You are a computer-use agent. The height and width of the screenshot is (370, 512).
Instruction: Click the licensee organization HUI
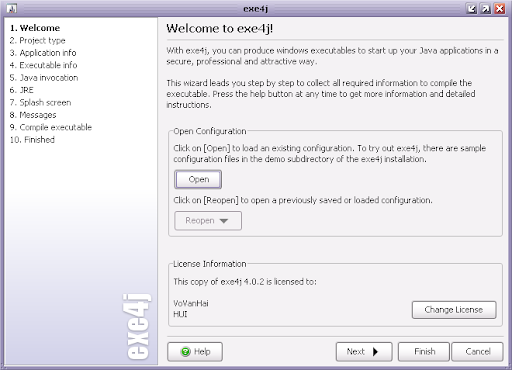(180, 314)
